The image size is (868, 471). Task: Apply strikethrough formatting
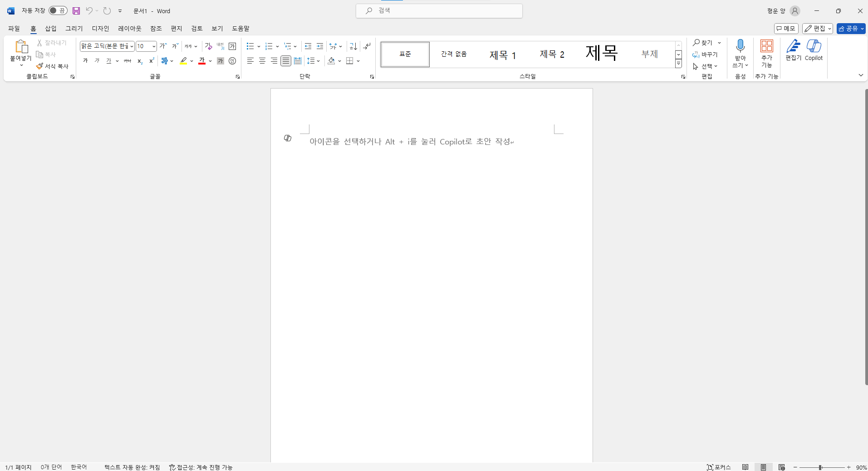[128, 61]
